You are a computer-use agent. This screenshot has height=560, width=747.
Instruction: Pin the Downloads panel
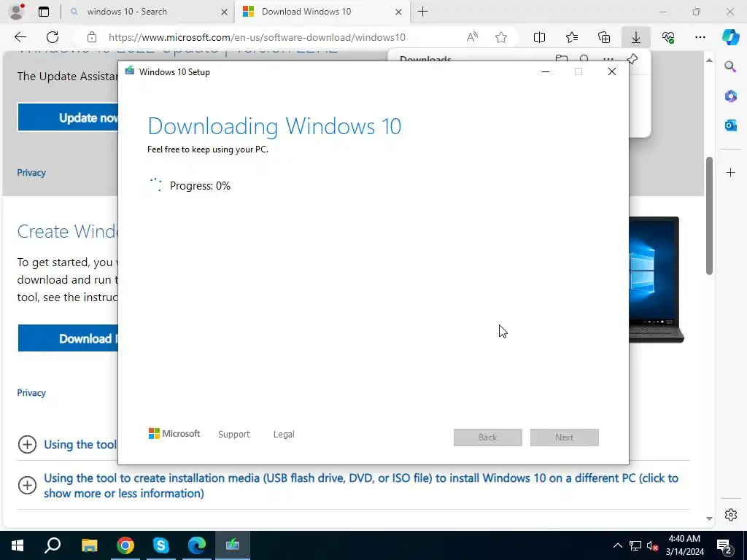[632, 60]
